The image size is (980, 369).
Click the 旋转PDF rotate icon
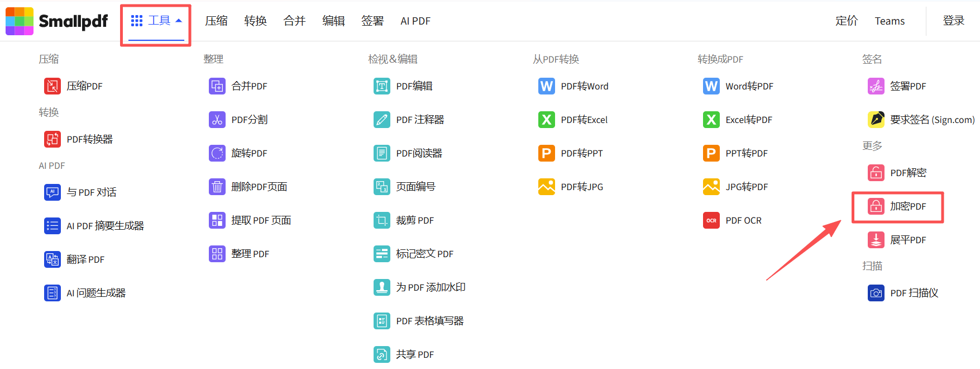click(217, 153)
